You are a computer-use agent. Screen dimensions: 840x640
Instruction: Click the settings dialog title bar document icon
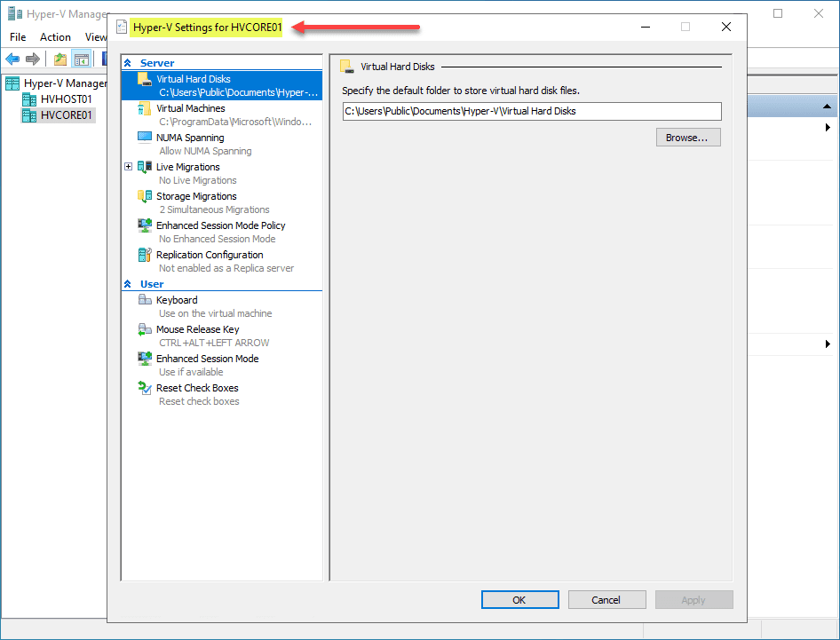pos(122,27)
